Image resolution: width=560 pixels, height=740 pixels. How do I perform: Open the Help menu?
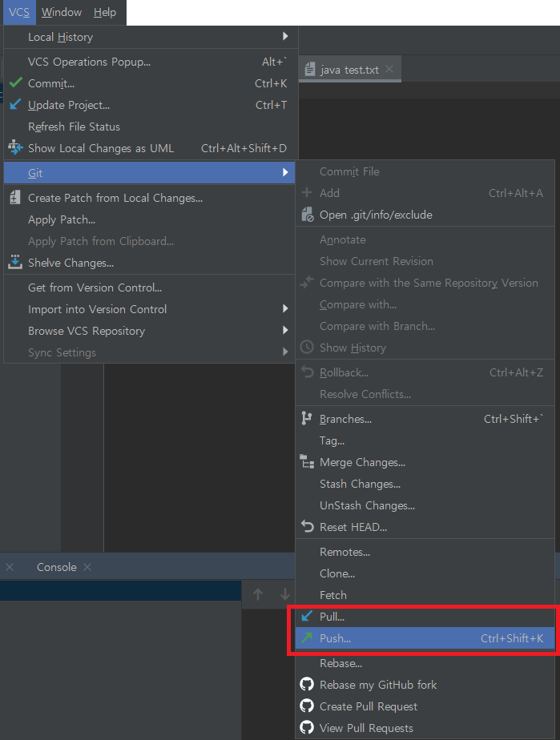pos(105,12)
